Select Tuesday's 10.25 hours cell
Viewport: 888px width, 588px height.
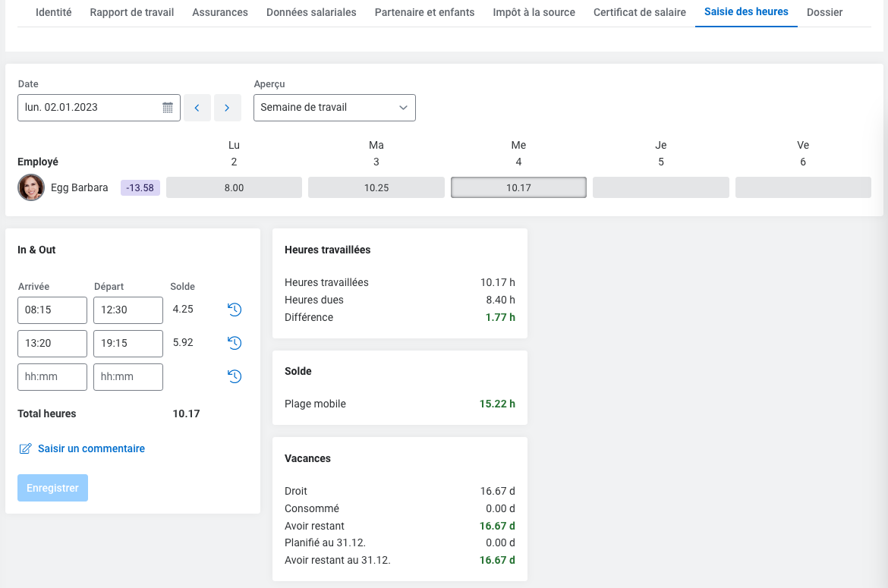[x=376, y=187]
